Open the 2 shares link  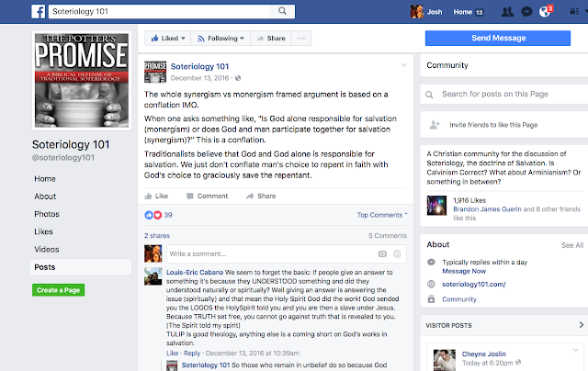(x=157, y=236)
